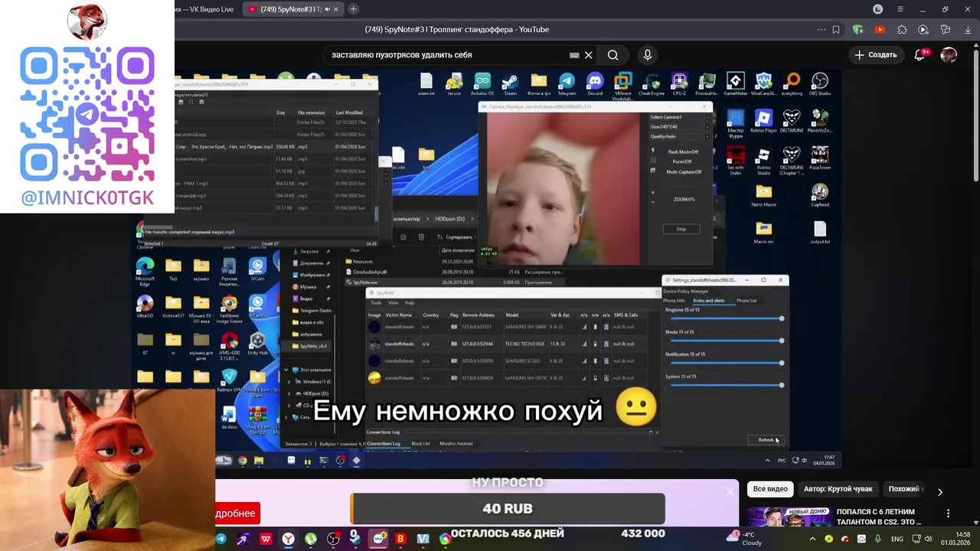This screenshot has height=551, width=980.
Task: Open the Telegram icon in the taskbar
Action: click(x=221, y=540)
